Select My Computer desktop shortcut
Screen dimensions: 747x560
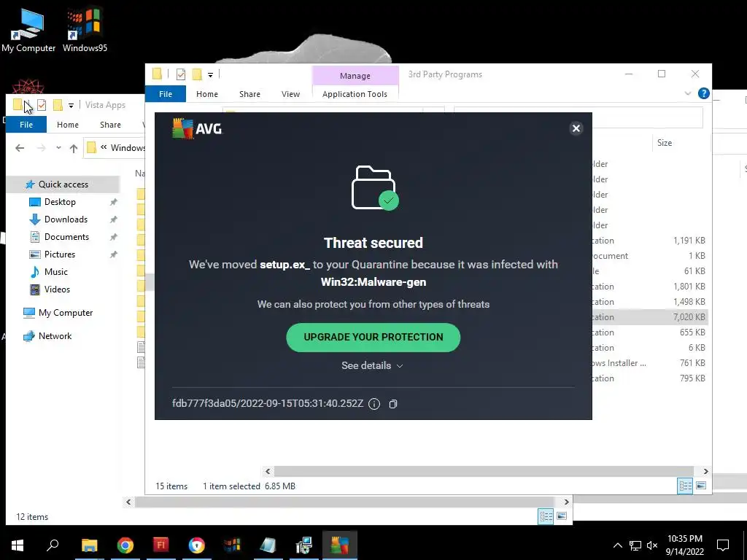click(28, 29)
